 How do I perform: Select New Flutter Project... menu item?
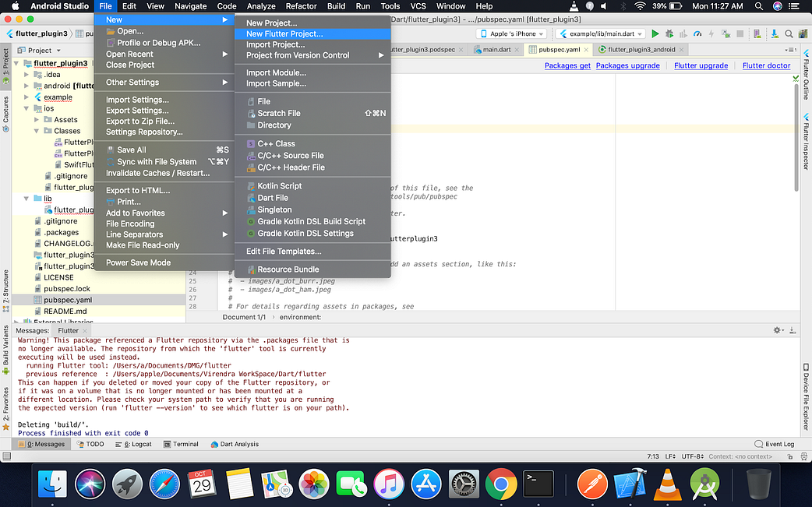tap(284, 33)
